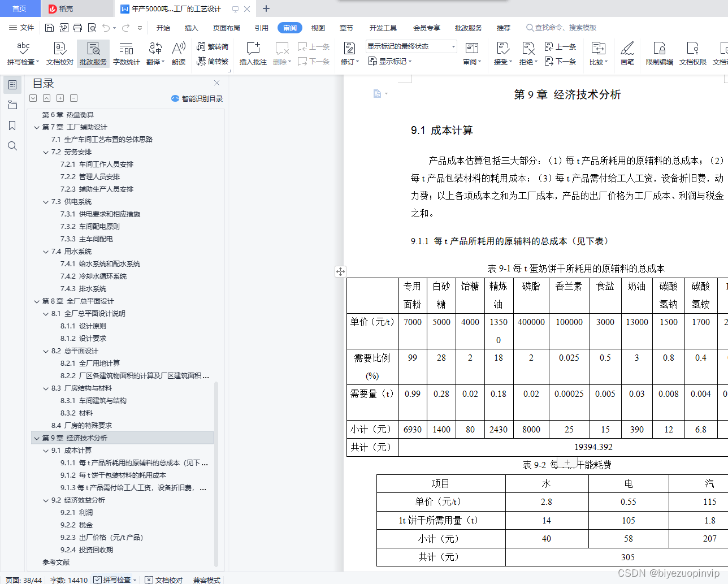Click the expand-all plus icon in 目录 panel
728x584 pixels.
pos(60,98)
